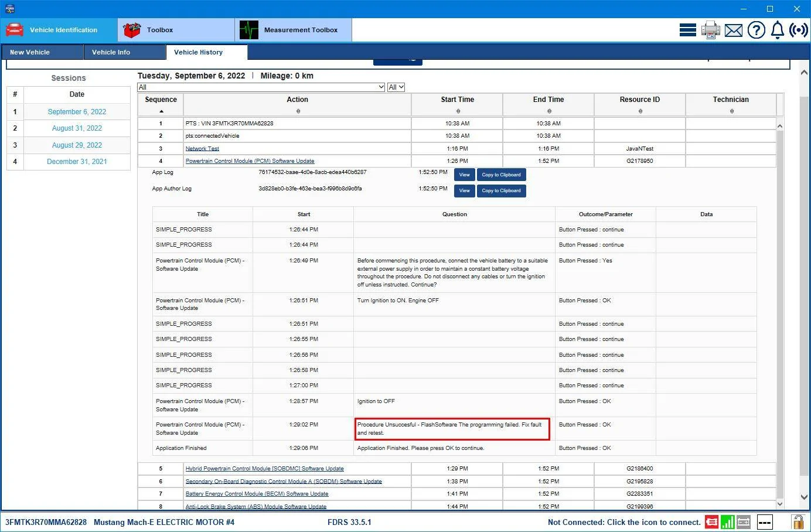The height and width of the screenshot is (532, 811).
Task: Click the Resource ID G2178950 cell
Action: [640, 161]
